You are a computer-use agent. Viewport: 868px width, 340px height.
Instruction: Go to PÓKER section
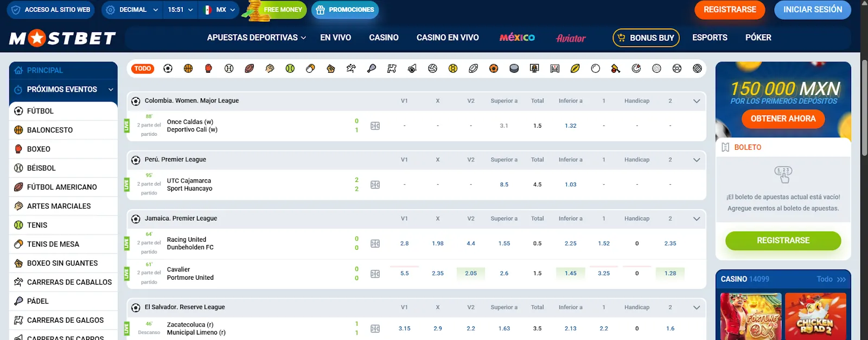click(758, 37)
